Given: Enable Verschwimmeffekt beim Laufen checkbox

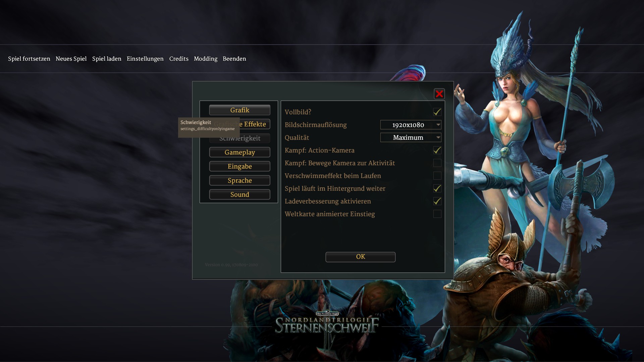Looking at the screenshot, I should click(437, 176).
